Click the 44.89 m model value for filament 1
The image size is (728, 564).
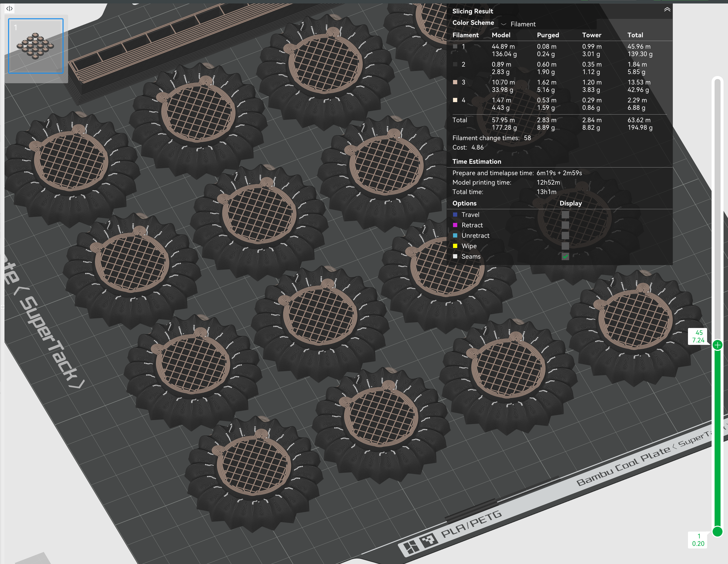tap(503, 46)
